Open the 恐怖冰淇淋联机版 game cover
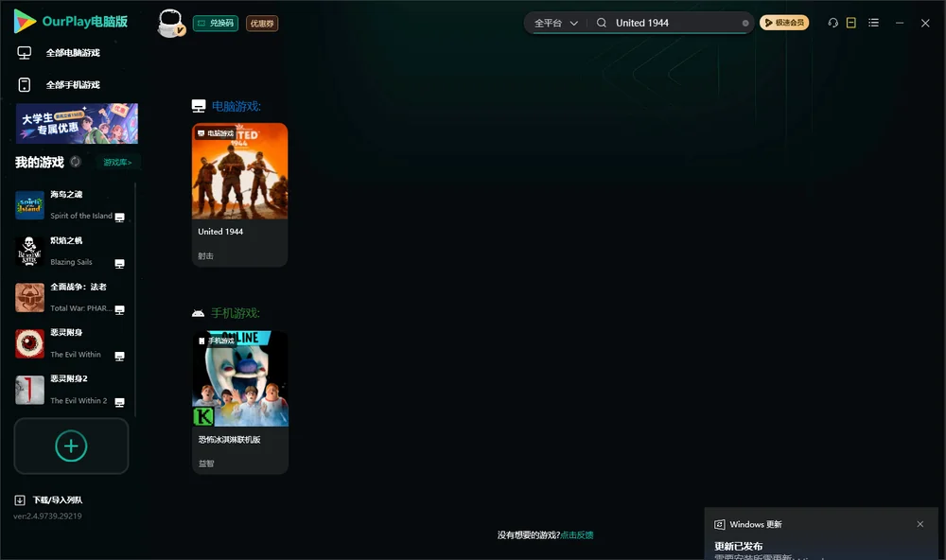The height and width of the screenshot is (560, 946). [x=240, y=378]
